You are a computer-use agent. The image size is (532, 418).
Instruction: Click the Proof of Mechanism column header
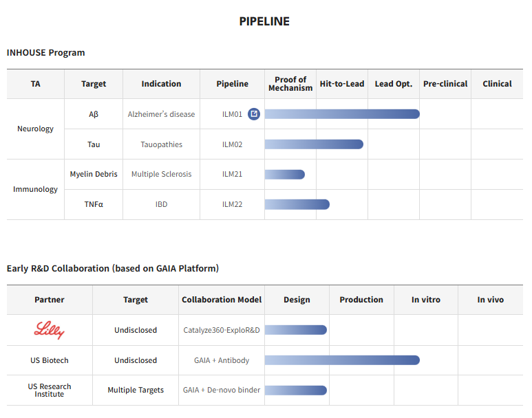[x=290, y=84]
